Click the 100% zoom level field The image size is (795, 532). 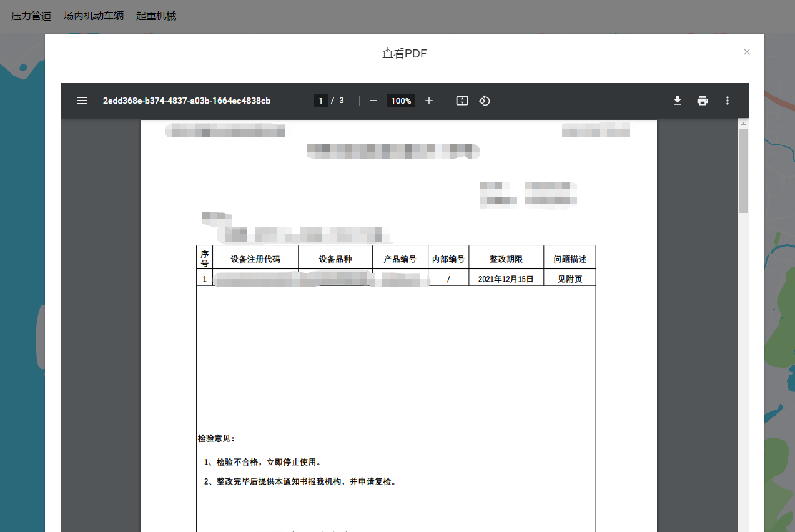pos(400,101)
